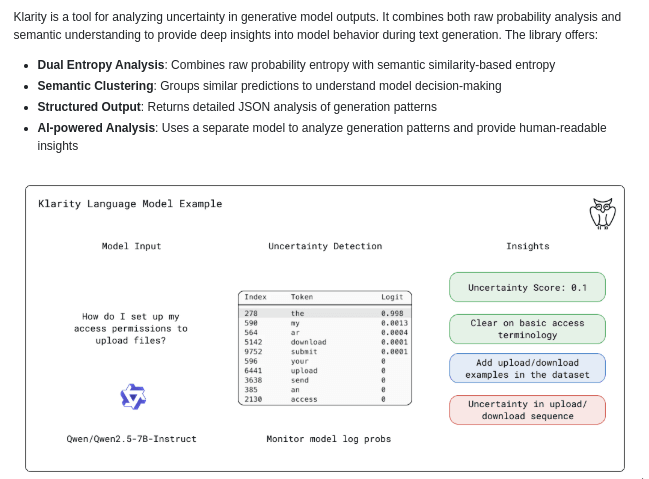Viewport: 649px width, 479px height.
Task: Click the 'Logit' column header
Action: 392,297
